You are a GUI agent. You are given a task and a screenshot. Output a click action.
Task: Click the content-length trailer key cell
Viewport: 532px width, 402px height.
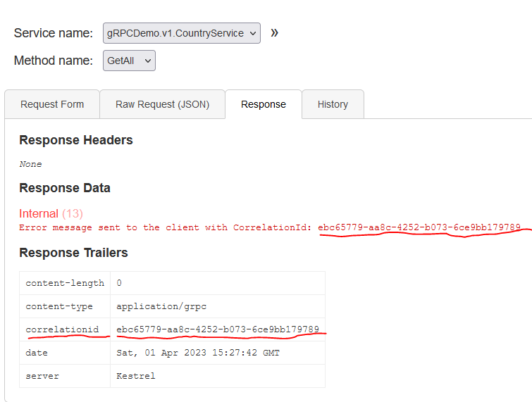(x=65, y=283)
